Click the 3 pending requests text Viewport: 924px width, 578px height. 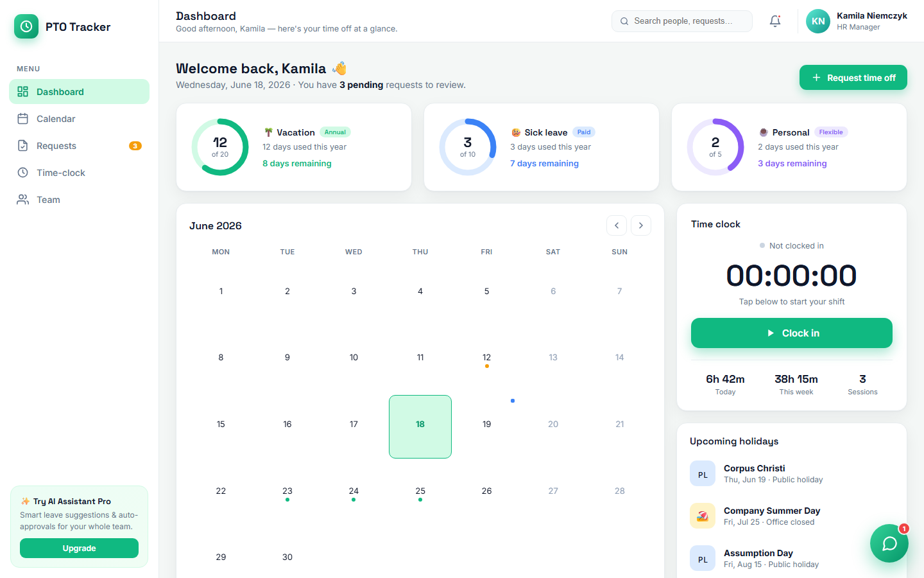361,85
